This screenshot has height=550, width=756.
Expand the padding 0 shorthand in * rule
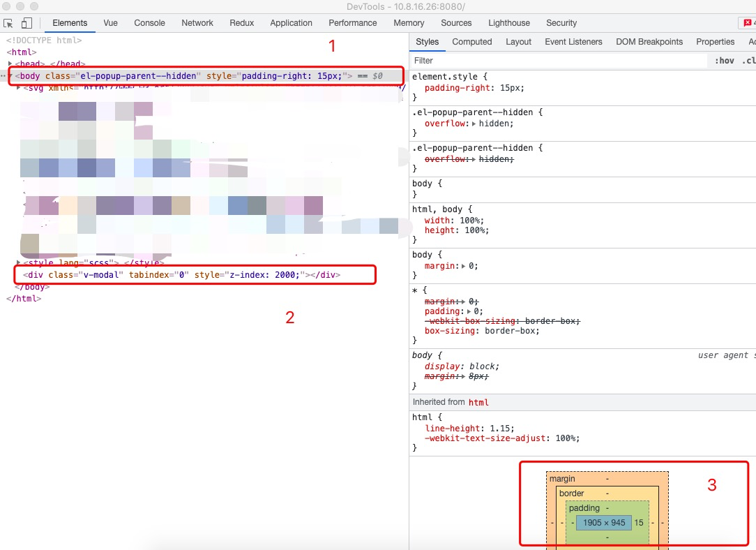(469, 312)
